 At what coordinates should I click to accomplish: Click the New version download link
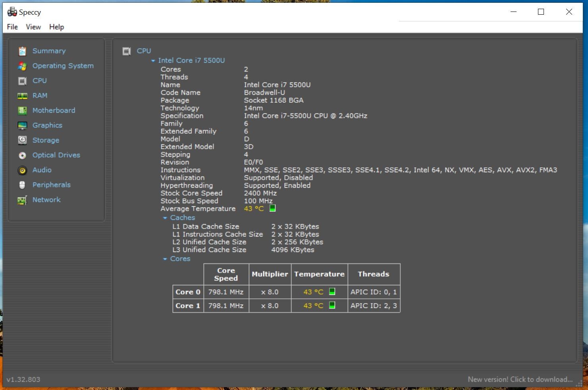pyautogui.click(x=520, y=379)
